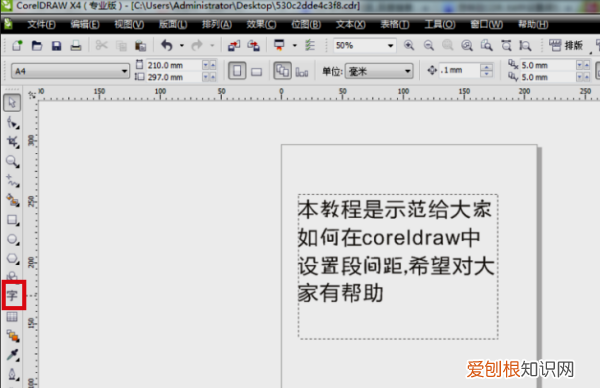600x388 pixels.
Task: Open the 文件(F) menu
Action: [x=41, y=24]
